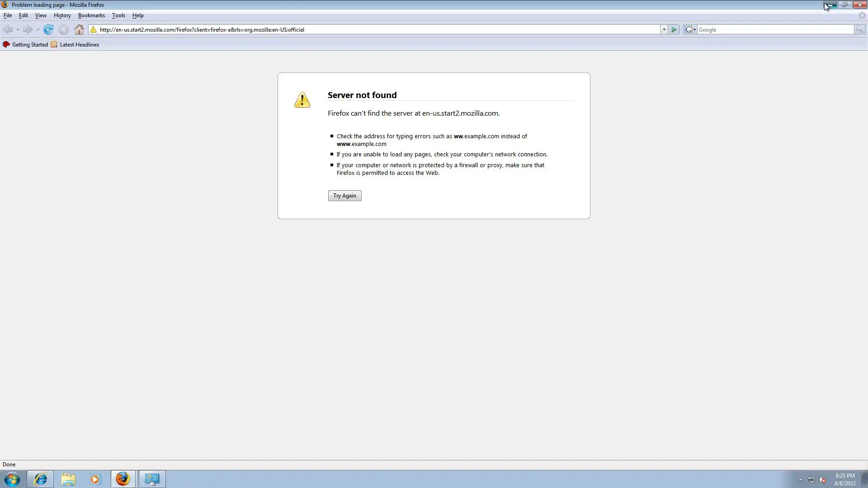Expand the forward history dropdown arrow
The image size is (868, 488).
[38, 30]
